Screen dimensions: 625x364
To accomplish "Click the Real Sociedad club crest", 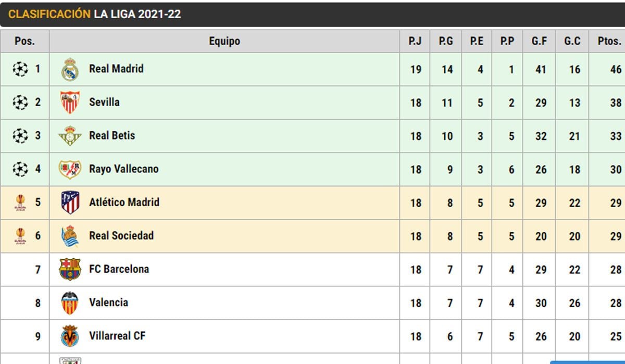I will click(70, 236).
